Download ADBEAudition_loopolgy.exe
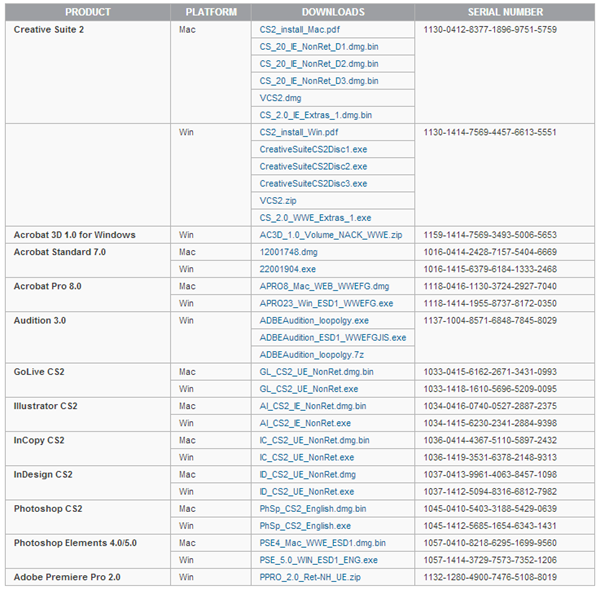The image size is (600, 590). coord(314,321)
